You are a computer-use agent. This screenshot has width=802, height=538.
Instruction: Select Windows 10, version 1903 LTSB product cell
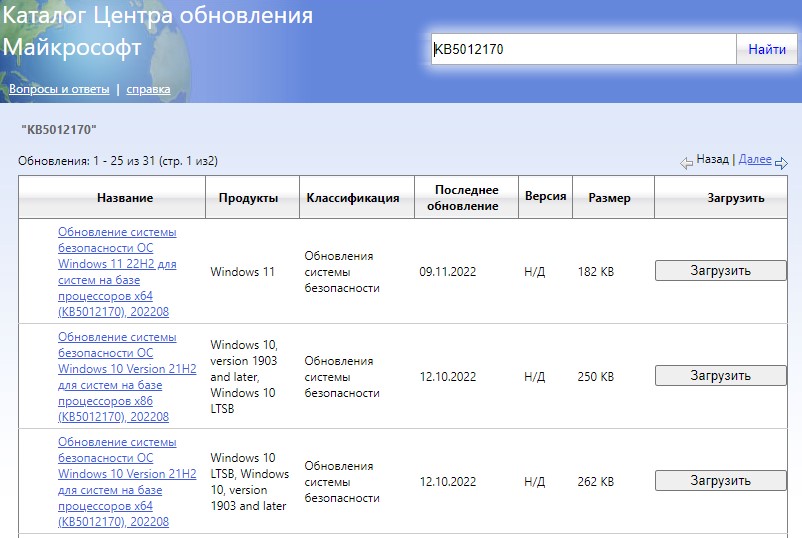(244, 376)
